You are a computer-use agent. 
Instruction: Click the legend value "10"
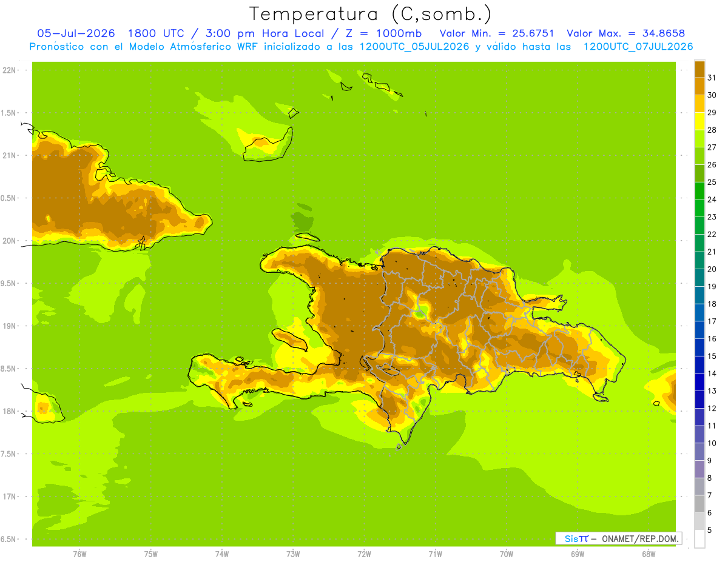(712, 443)
